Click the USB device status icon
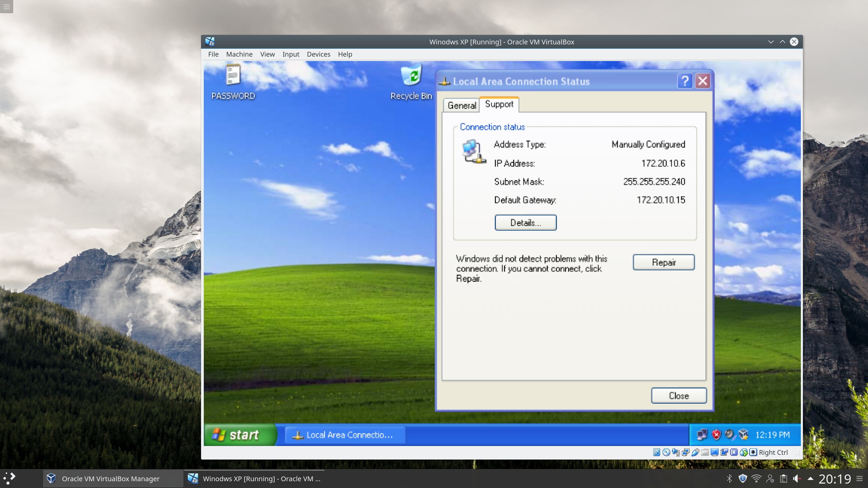This screenshot has height=488, width=868. tap(695, 452)
